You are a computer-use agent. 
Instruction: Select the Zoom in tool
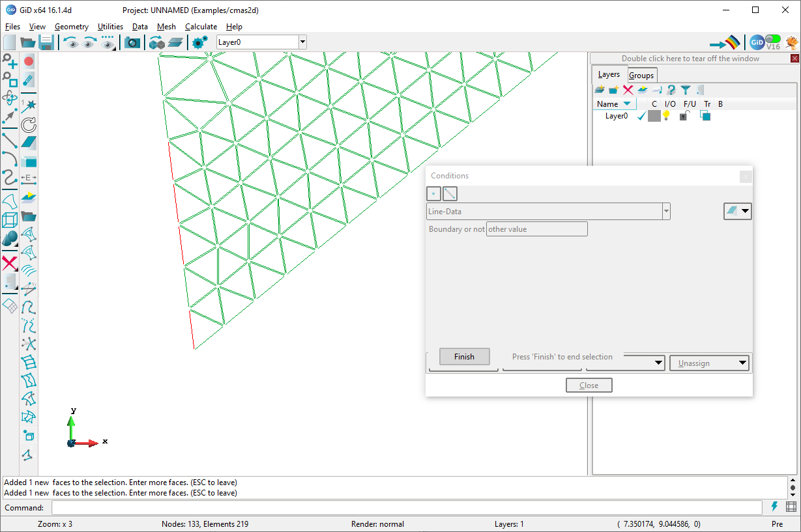(x=10, y=62)
